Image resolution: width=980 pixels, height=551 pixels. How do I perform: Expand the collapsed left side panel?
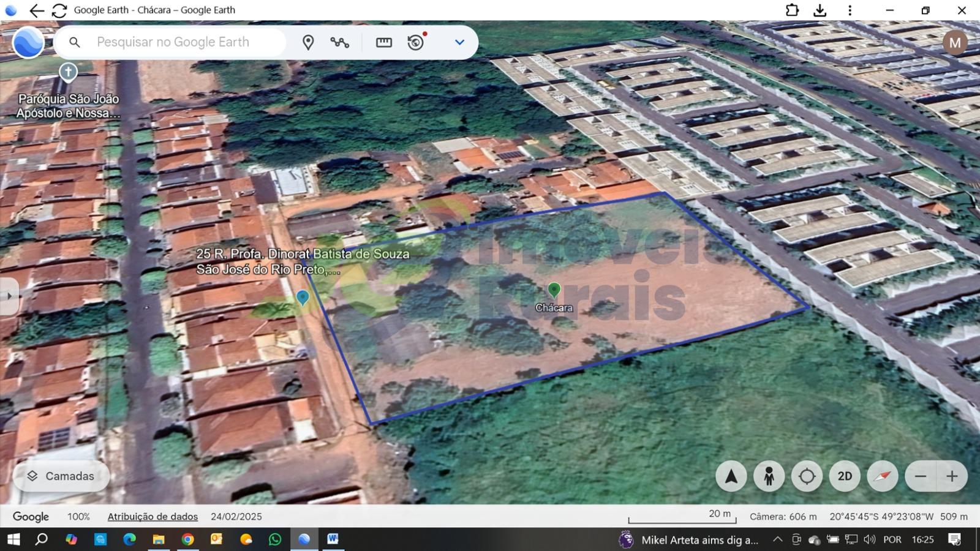coord(9,296)
